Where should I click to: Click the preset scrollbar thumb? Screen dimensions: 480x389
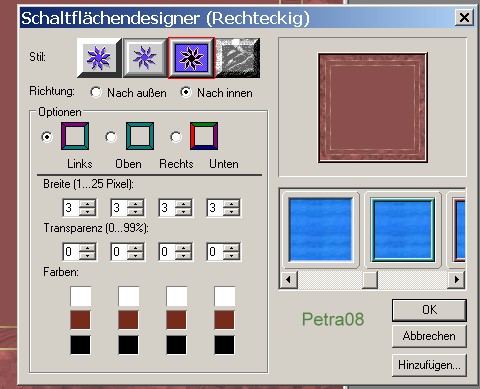pos(370,279)
